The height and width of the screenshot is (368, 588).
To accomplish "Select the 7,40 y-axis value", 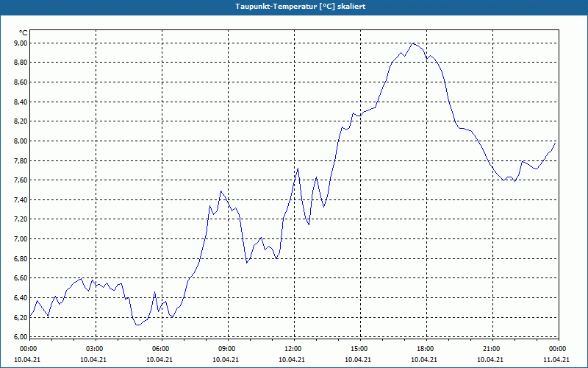I will coord(21,199).
